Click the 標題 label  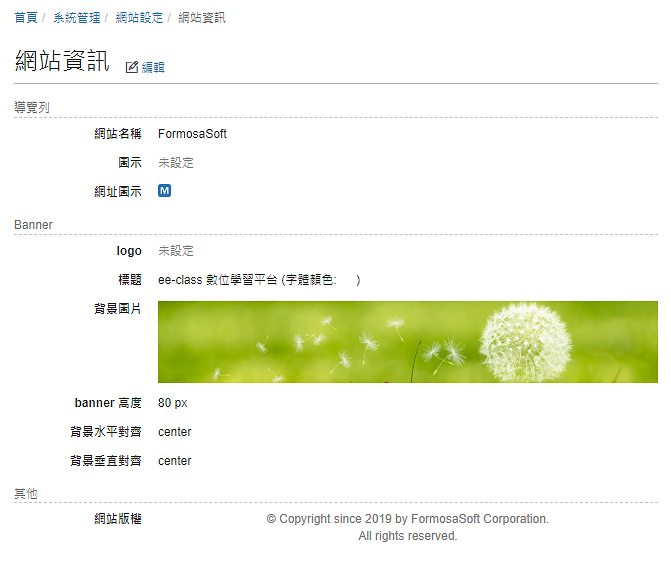[x=130, y=280]
